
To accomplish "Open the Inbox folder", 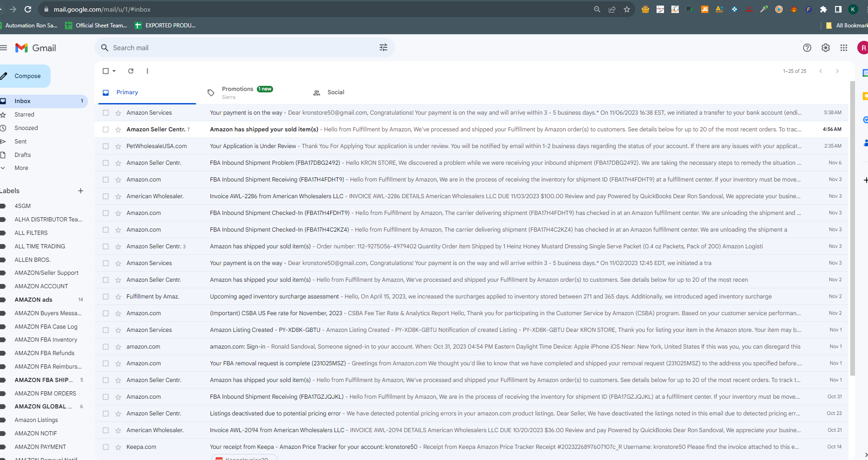I will click(x=43, y=101).
